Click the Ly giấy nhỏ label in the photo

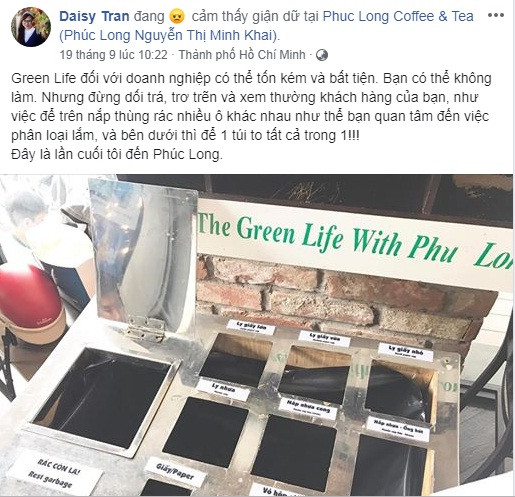(x=405, y=352)
